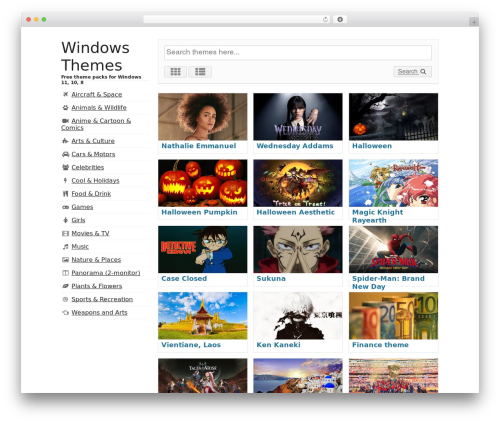Open the Arts & Culture category

(x=93, y=141)
